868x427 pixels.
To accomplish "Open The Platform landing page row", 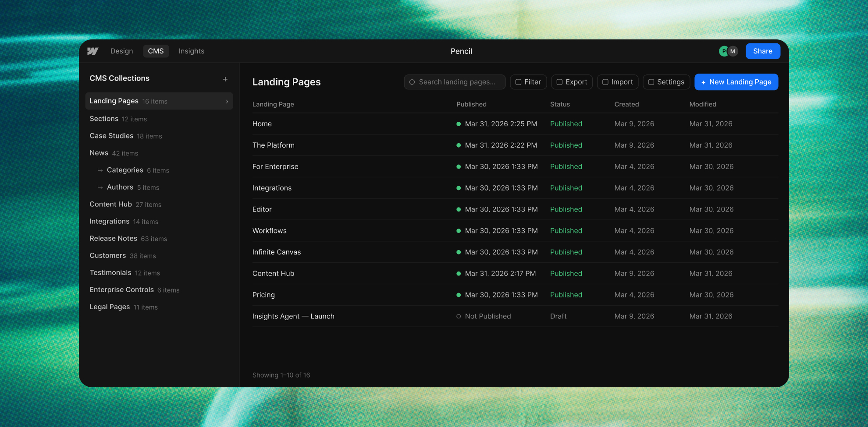I will point(515,145).
